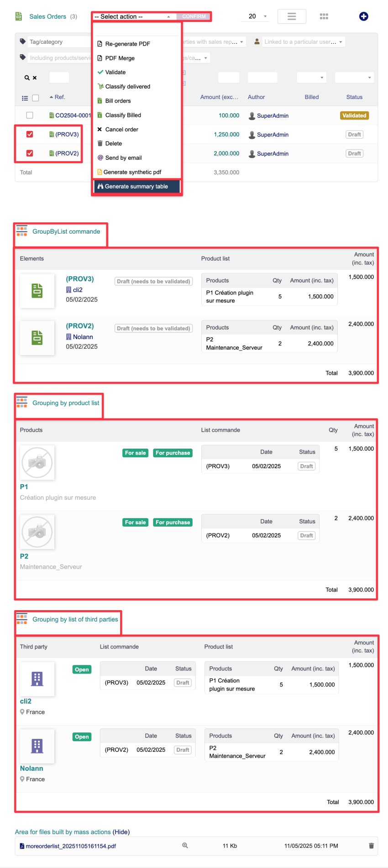This screenshot has height=868, width=388.
Task: Preview the moreorderlist PDF with magnifier icon
Action: click(x=185, y=846)
